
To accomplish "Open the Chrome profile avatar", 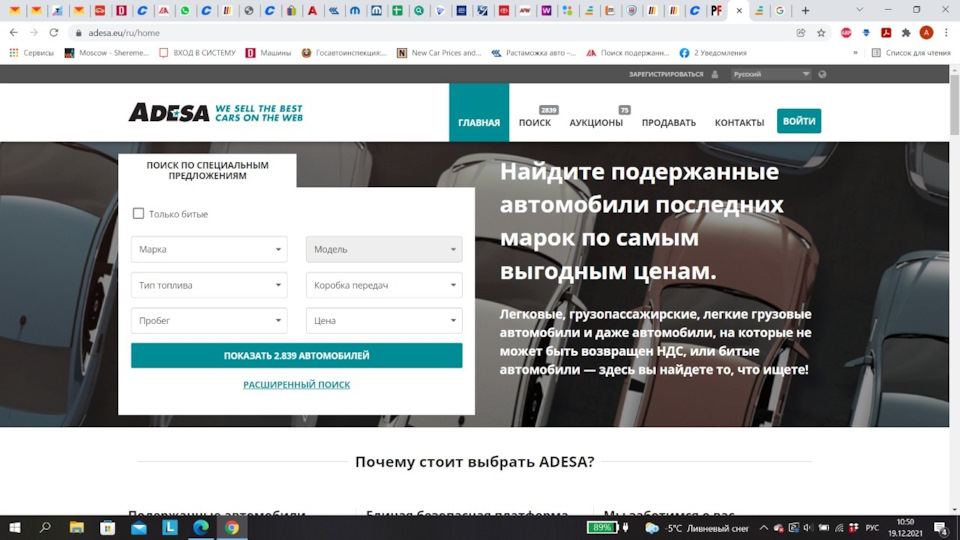I will [x=926, y=32].
